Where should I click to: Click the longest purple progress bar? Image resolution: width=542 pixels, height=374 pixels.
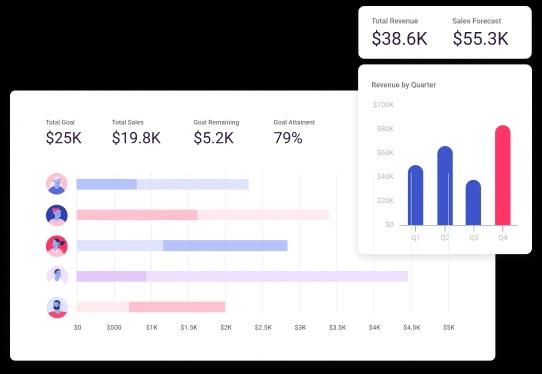click(x=242, y=277)
